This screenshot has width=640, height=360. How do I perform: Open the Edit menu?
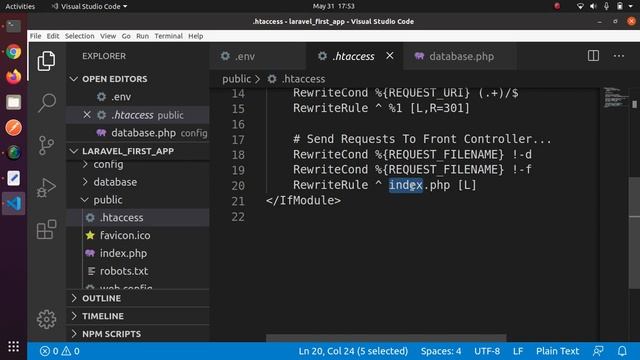tap(53, 36)
